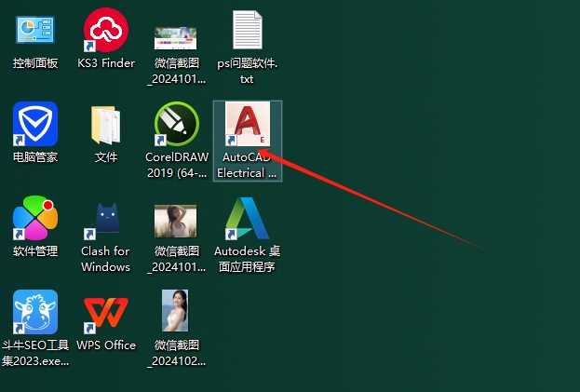The image size is (580, 392).
Task: Open 电脑管家 security shortcut
Action: click(35, 124)
